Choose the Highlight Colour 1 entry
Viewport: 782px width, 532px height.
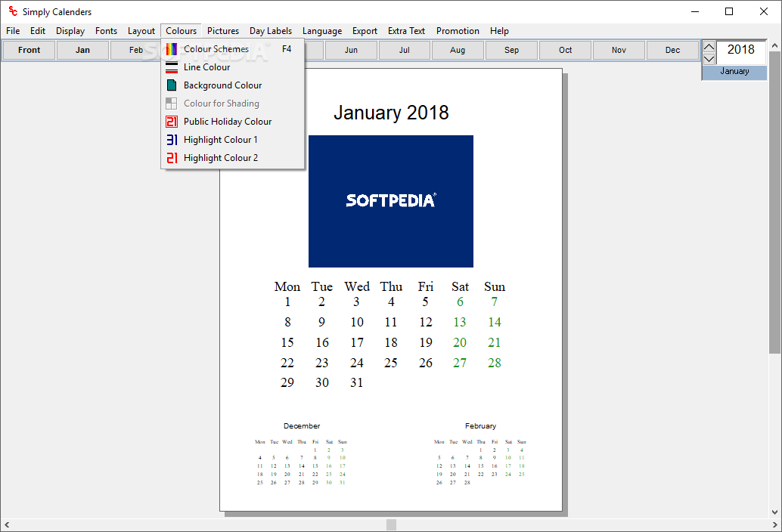[232, 140]
